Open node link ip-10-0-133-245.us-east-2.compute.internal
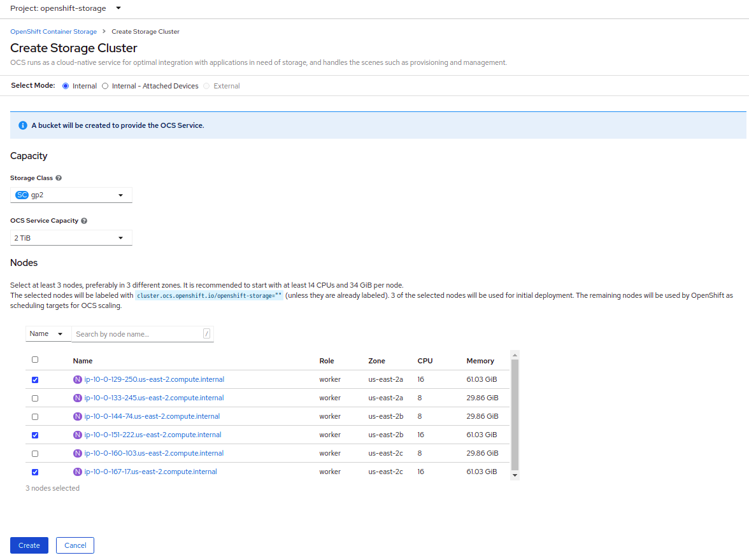Viewport: 749px width, 560px height. pos(154,398)
